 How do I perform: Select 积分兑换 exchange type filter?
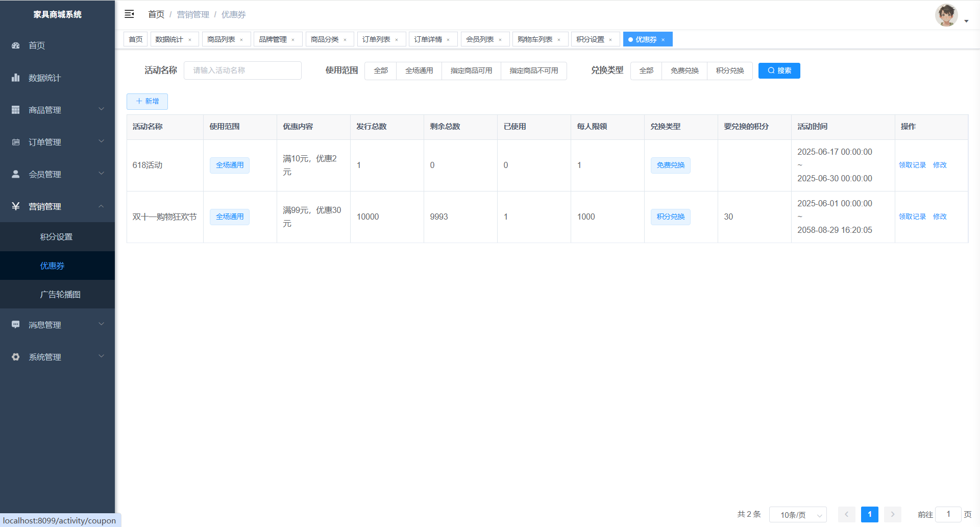click(729, 70)
